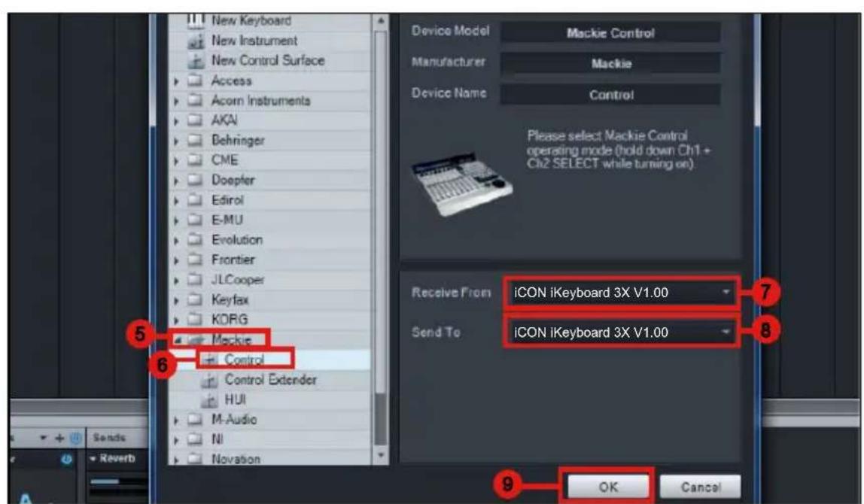Click the Mackie Control device icon
Viewport: 864px width, 504px height.
[x=209, y=360]
